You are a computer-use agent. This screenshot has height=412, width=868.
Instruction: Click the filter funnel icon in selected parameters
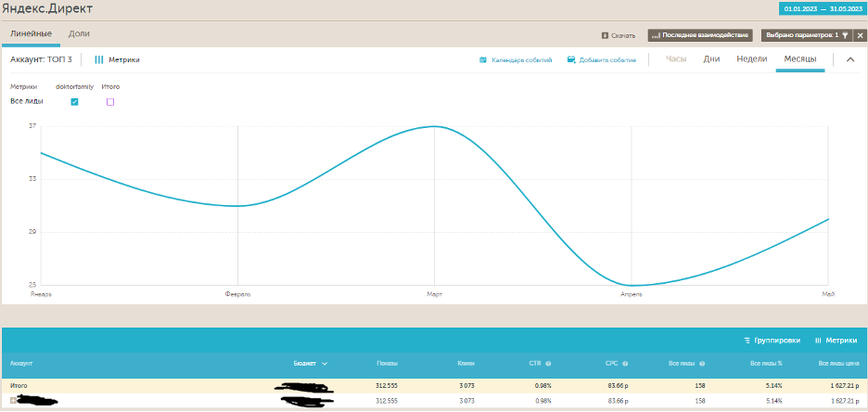tap(845, 35)
